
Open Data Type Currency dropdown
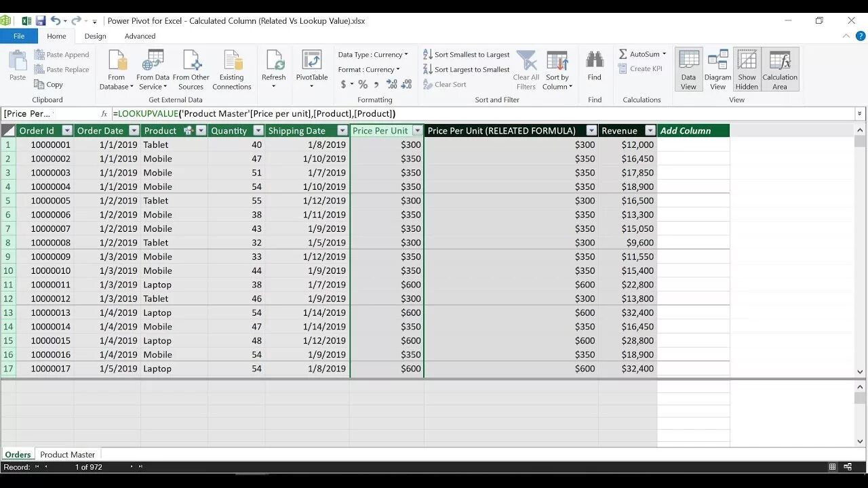coord(373,55)
